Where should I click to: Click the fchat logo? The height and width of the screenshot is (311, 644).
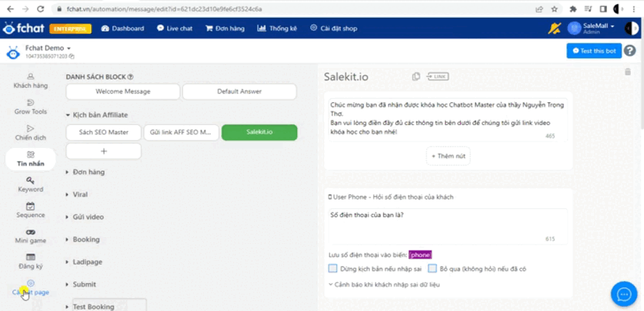point(24,29)
